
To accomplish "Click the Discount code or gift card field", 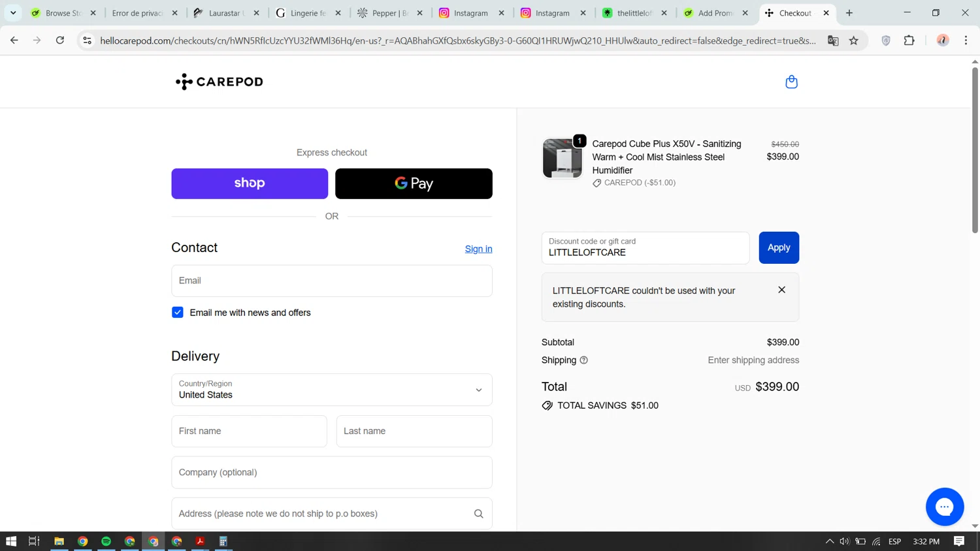I will (645, 248).
